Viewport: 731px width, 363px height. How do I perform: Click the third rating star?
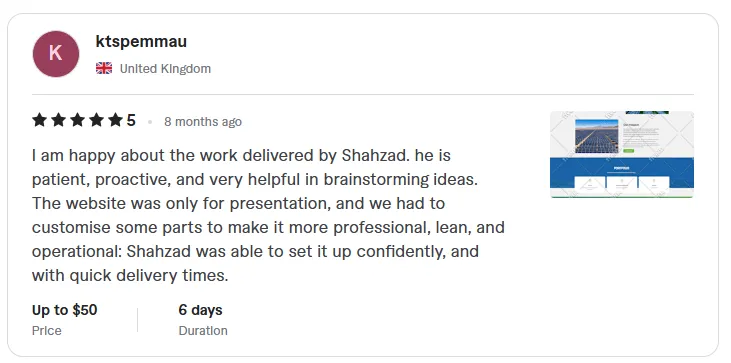click(77, 120)
